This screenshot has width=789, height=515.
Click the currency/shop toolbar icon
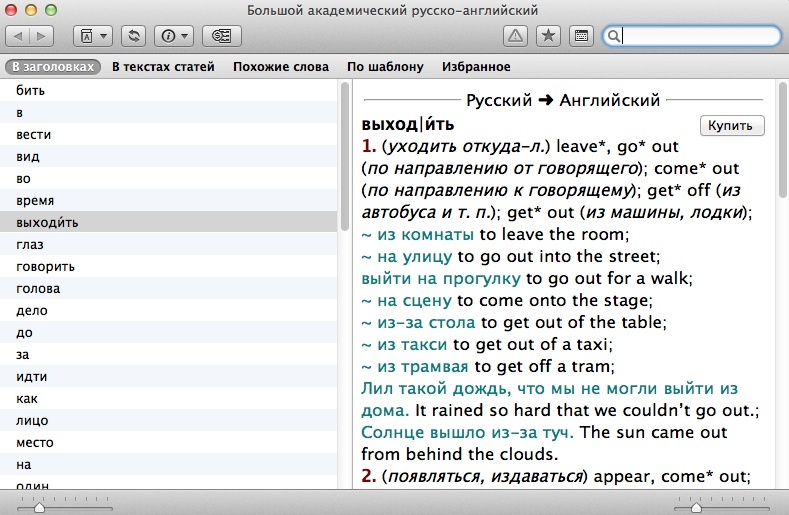click(222, 36)
